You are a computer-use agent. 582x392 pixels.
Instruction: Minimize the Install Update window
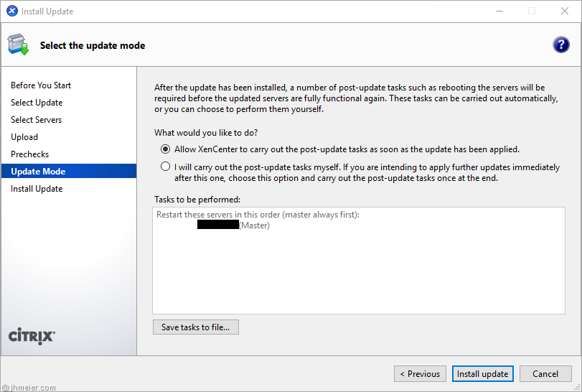(499, 11)
